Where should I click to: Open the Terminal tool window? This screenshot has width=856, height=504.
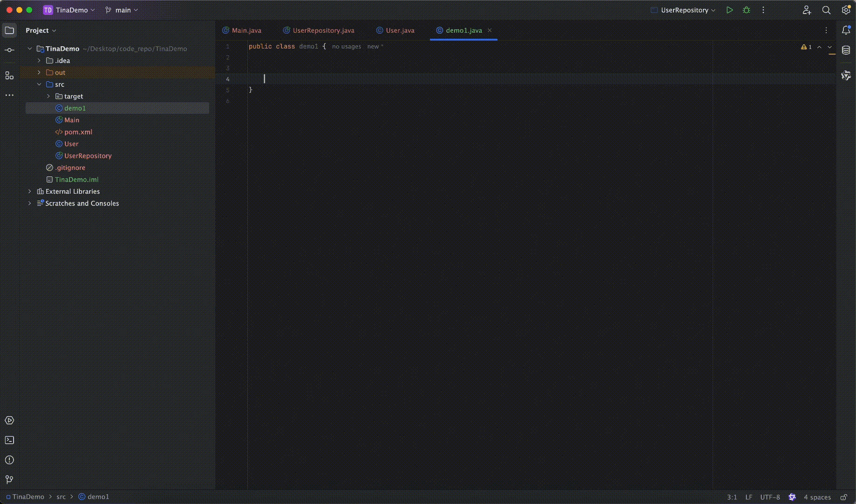(9, 440)
